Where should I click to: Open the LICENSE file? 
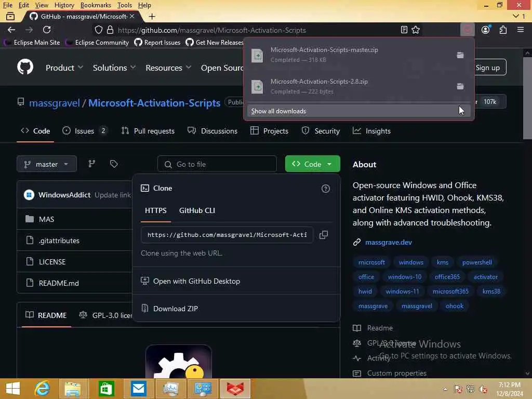tap(52, 262)
